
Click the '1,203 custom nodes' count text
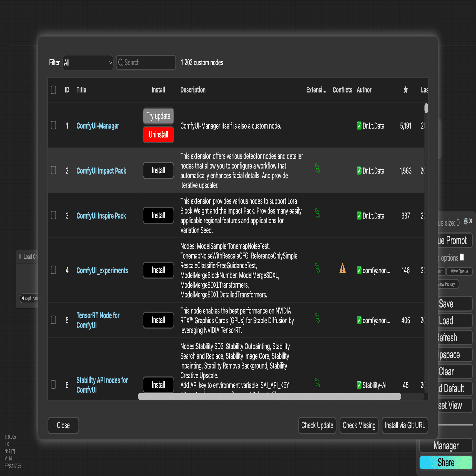pos(202,62)
